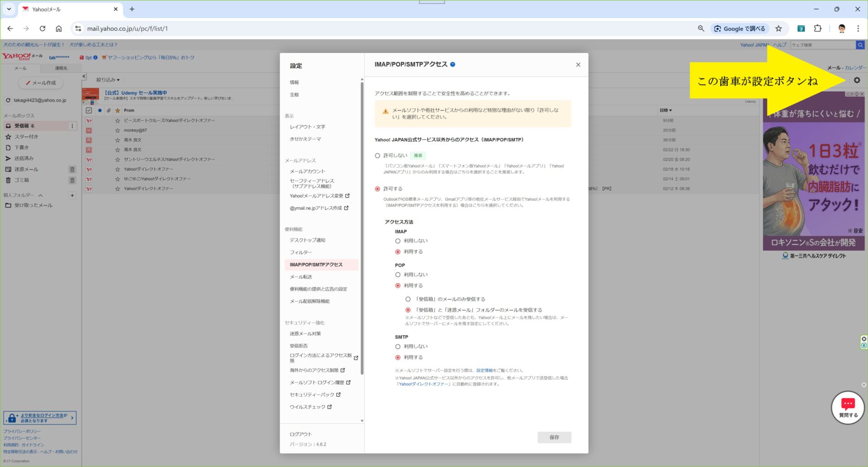Select SMTP 利用しない radio button
Screen dimensions: 868x467
click(x=398, y=347)
